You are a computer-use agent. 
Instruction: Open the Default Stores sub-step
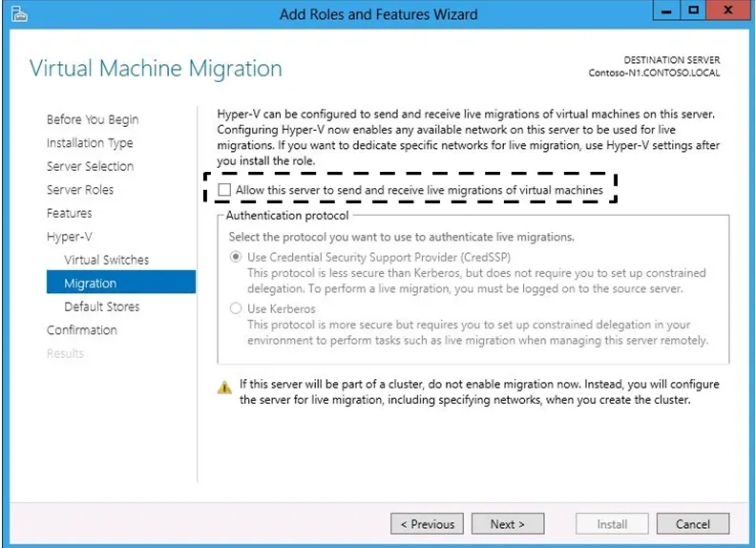pos(102,306)
